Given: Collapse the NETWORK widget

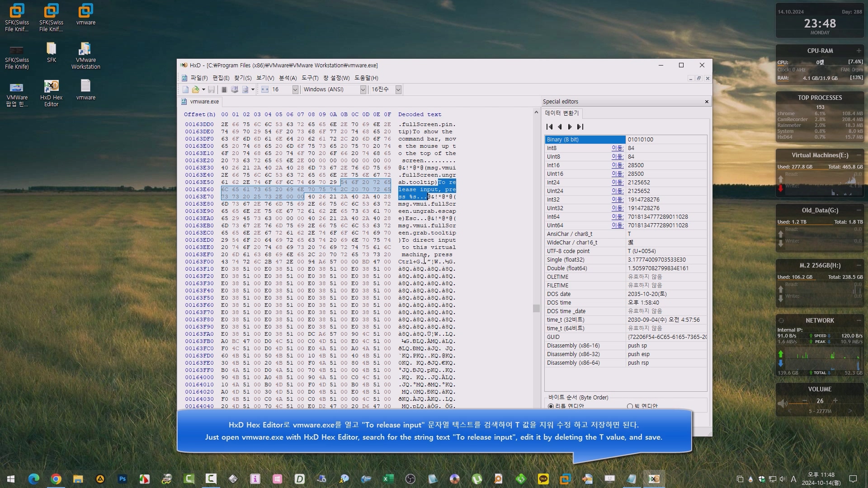Looking at the screenshot, I should click(x=859, y=320).
